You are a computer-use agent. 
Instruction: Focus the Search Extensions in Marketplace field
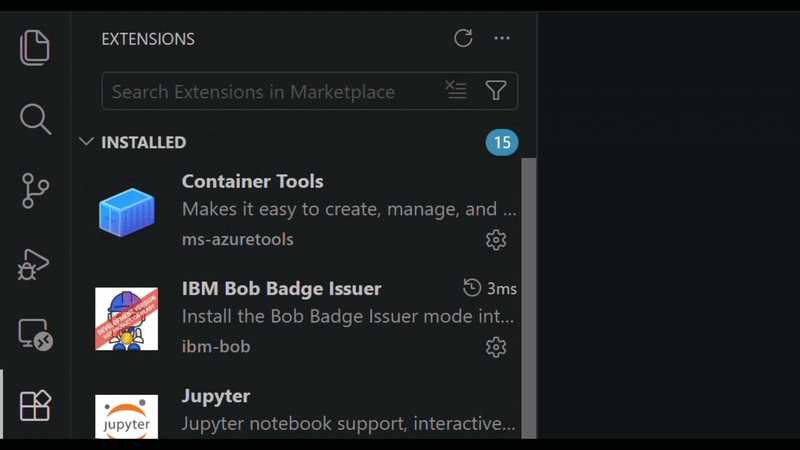pos(310,91)
